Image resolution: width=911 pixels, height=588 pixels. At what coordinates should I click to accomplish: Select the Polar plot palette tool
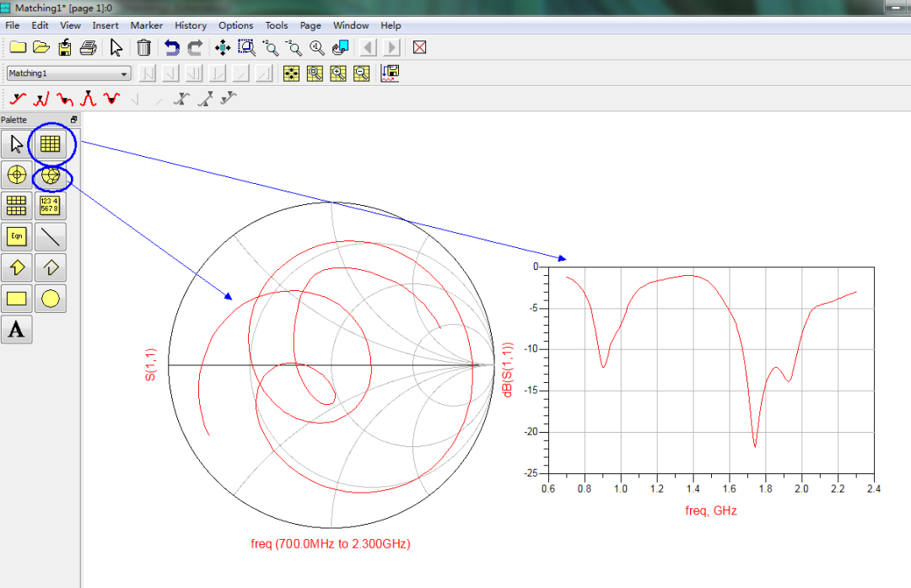(16, 175)
